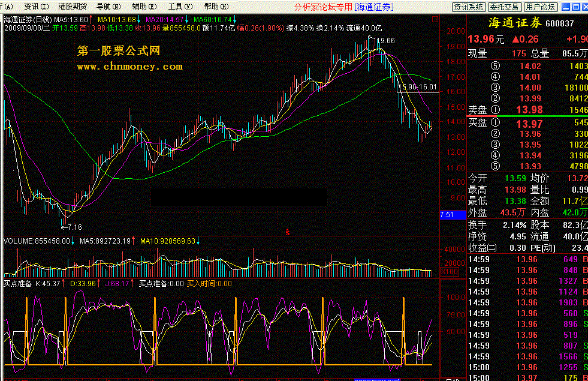
Task: Click the 买盘 level 1 price 13.97
Action: point(529,124)
